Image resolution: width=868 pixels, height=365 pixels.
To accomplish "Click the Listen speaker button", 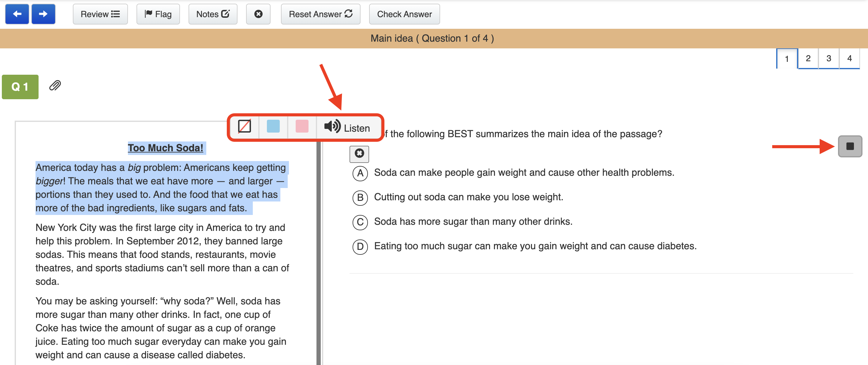I will [347, 127].
